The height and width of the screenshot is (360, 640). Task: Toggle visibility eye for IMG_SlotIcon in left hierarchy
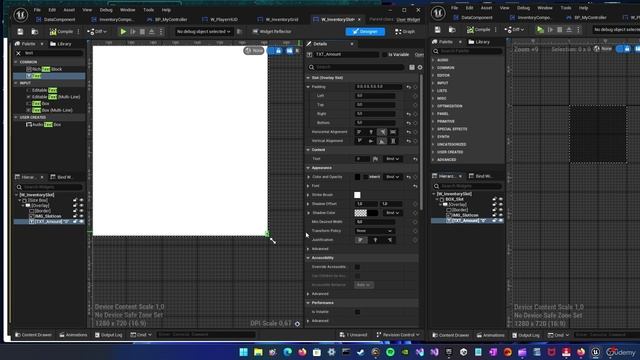[x=81, y=216]
